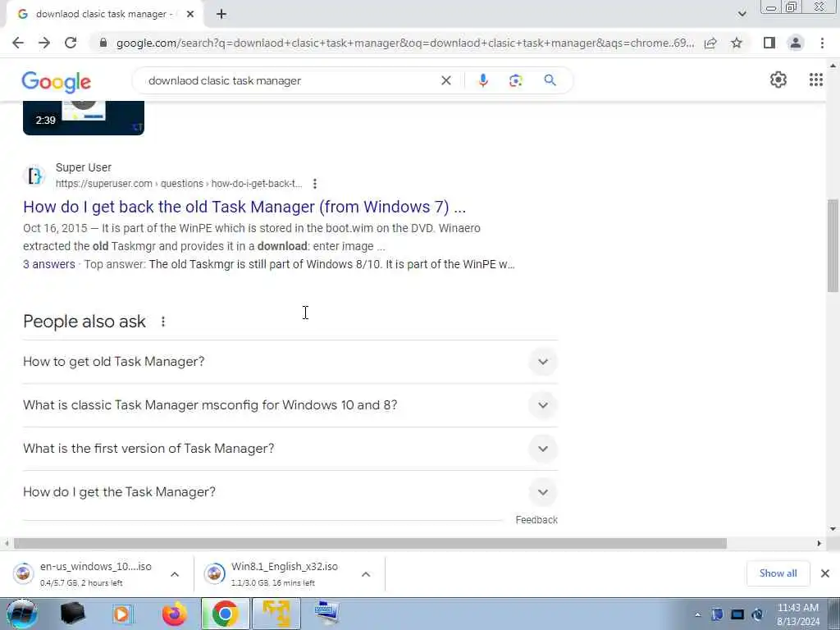Click the power tray icon
Viewport: 840px width, 630px height.
(x=757, y=614)
